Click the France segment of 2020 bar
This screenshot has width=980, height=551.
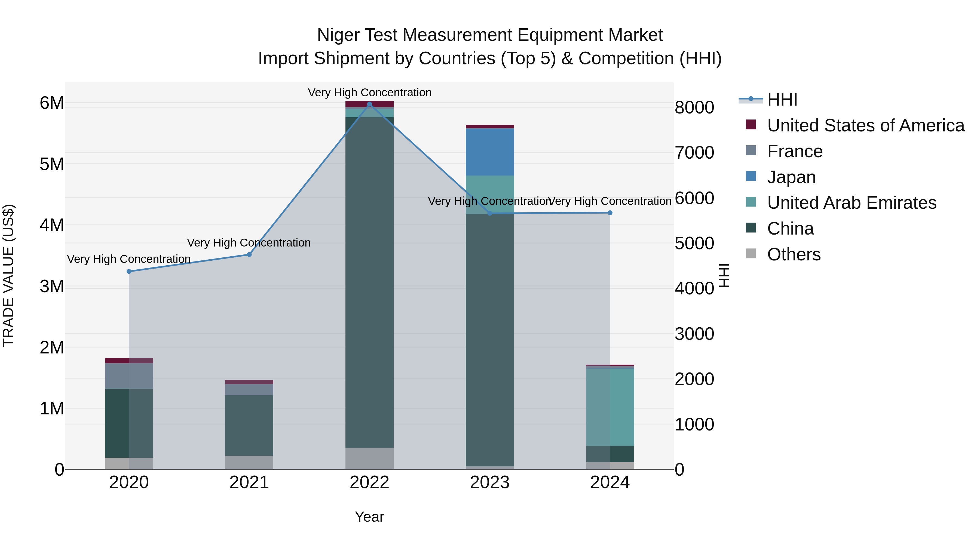tap(129, 376)
